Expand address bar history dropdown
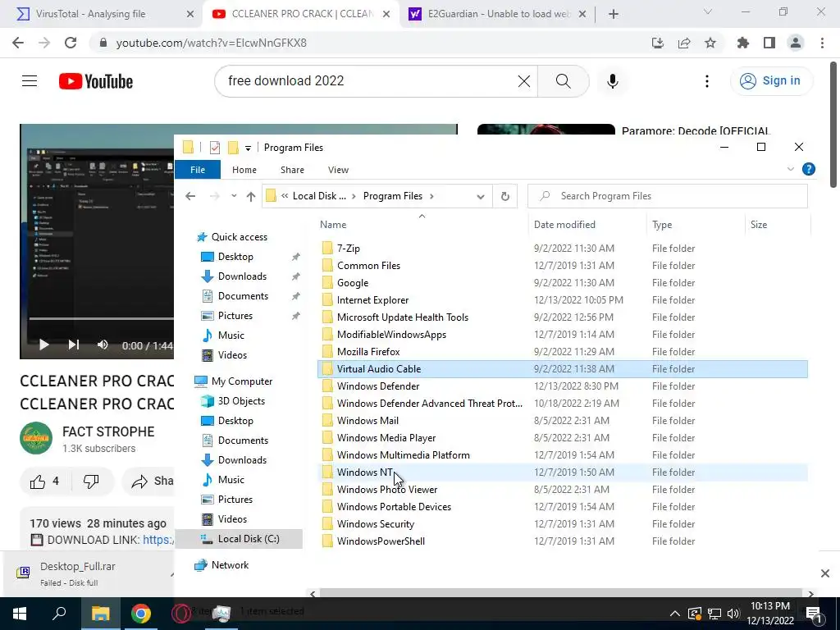 point(481,197)
